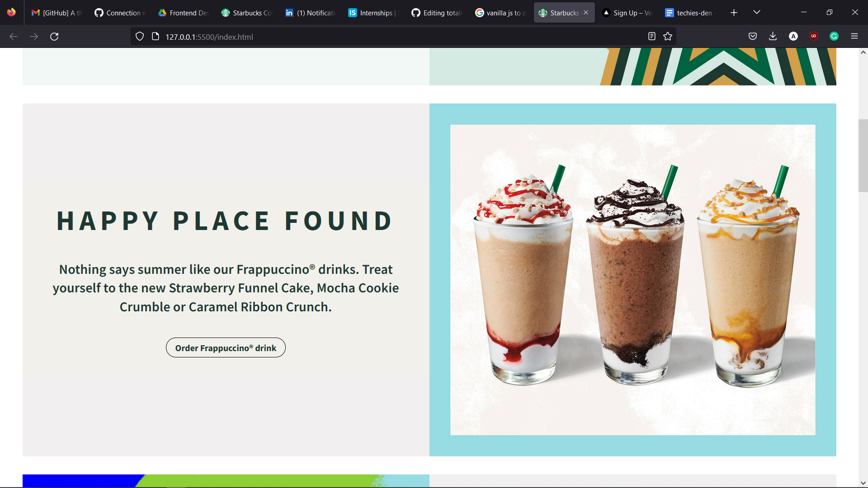Screen dimensions: 868x488
Task: Open the Downloads panel
Action: pyautogui.click(x=773, y=36)
